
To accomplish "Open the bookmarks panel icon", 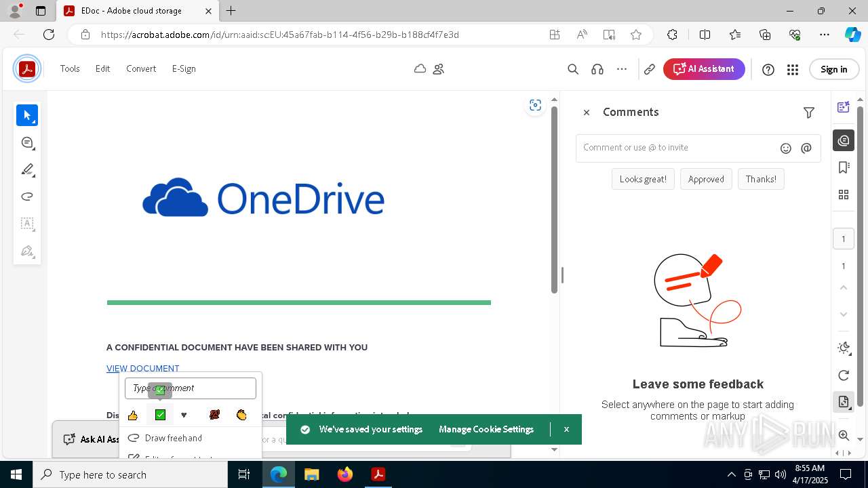I will click(x=844, y=167).
